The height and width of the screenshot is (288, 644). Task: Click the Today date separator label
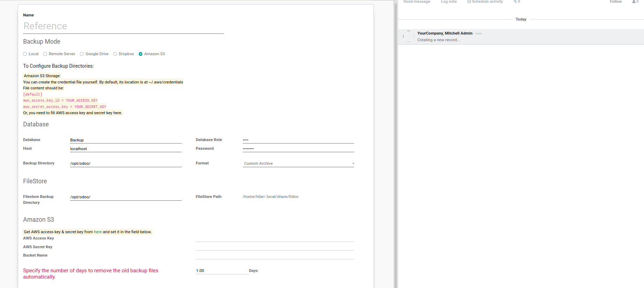521,19
